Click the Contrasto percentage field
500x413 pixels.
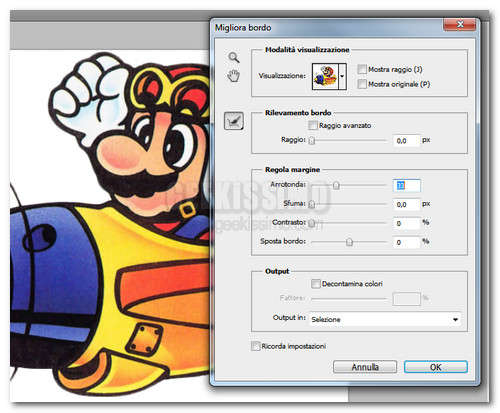tap(407, 223)
